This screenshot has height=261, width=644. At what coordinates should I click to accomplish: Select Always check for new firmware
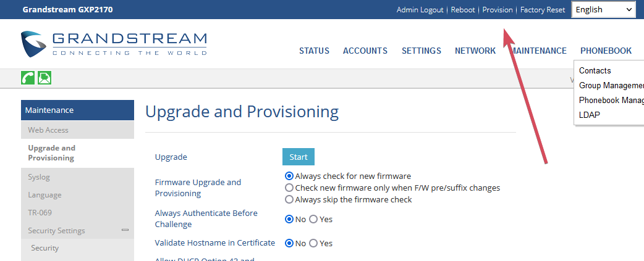289,176
